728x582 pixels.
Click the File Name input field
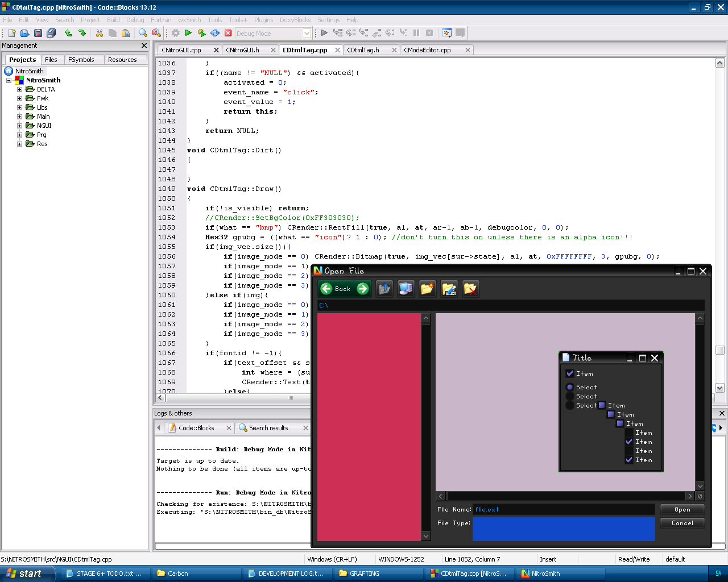563,509
